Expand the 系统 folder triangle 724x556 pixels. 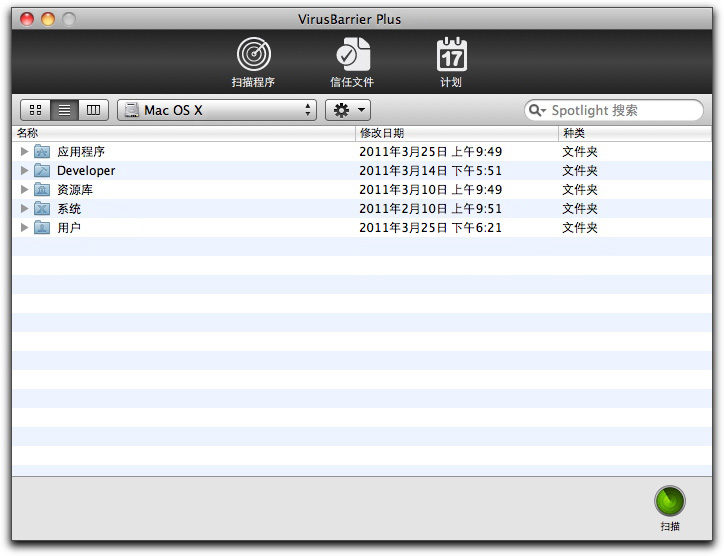click(24, 208)
